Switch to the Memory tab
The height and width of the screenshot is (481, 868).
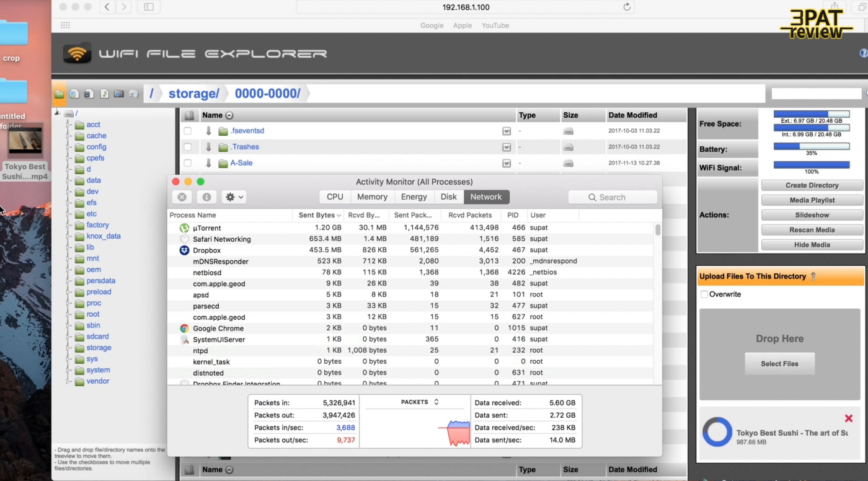point(372,196)
